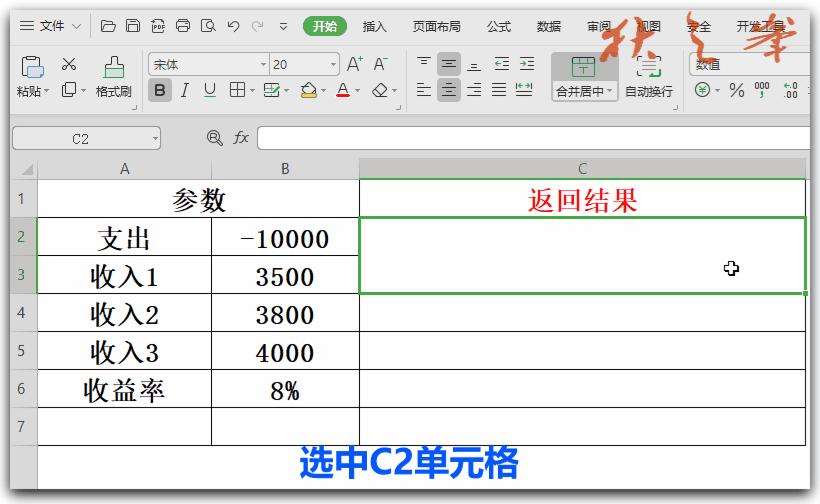Open the 页面布局 tab
The width and height of the screenshot is (820, 504).
click(x=436, y=26)
